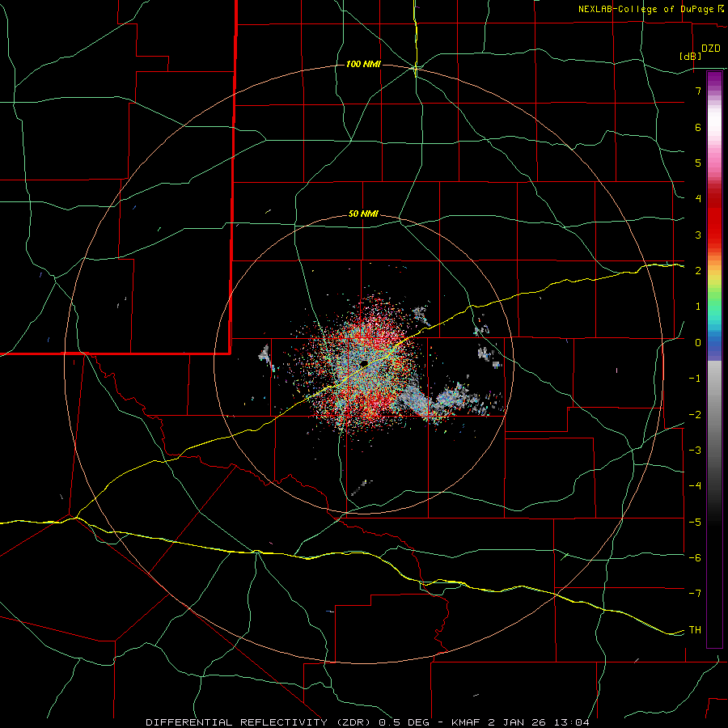Image resolution: width=728 pixels, height=728 pixels.
Task: Click the black radar site dot at ring center
Action: click(x=363, y=363)
